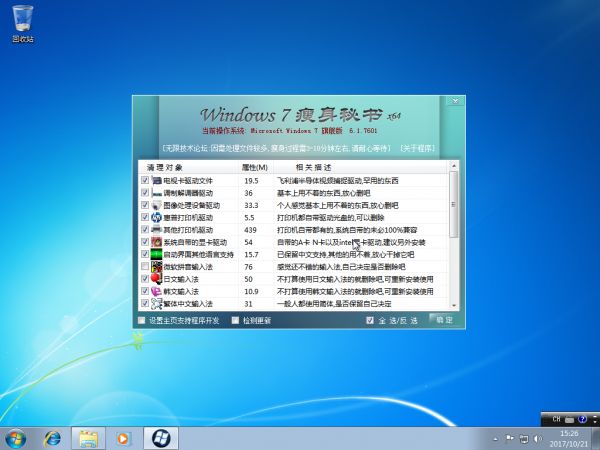This screenshot has height=450, width=600.
Task: Uncheck the 图像处理设备驱动 checkbox
Action: click(x=145, y=205)
